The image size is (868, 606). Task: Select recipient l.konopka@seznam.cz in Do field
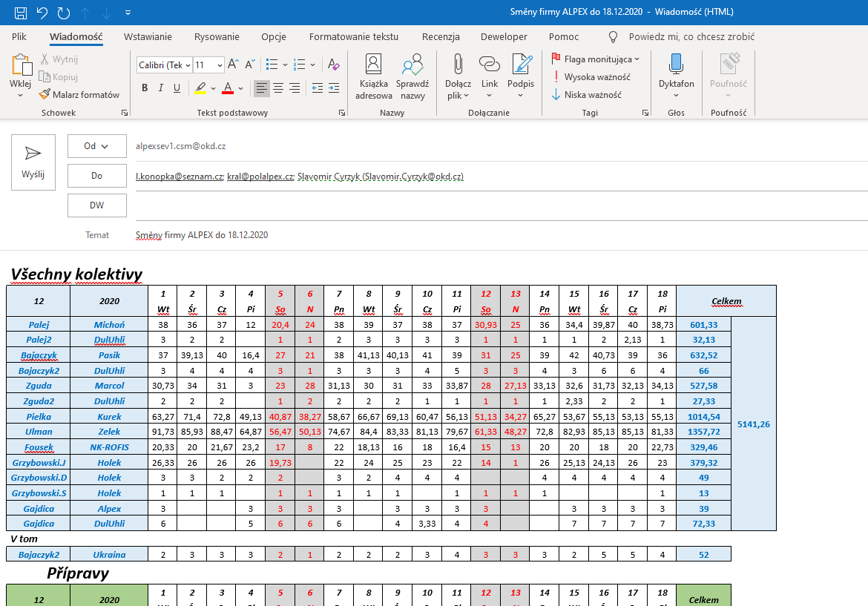(180, 177)
